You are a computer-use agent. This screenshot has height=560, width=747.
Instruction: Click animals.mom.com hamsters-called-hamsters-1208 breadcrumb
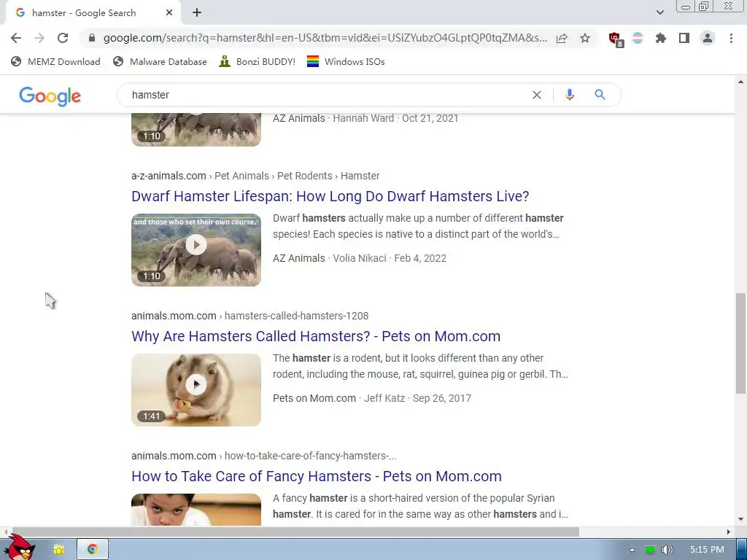coord(249,316)
